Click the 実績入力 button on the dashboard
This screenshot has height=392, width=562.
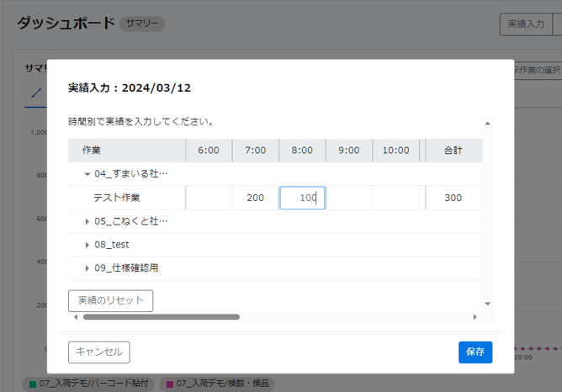(x=525, y=24)
